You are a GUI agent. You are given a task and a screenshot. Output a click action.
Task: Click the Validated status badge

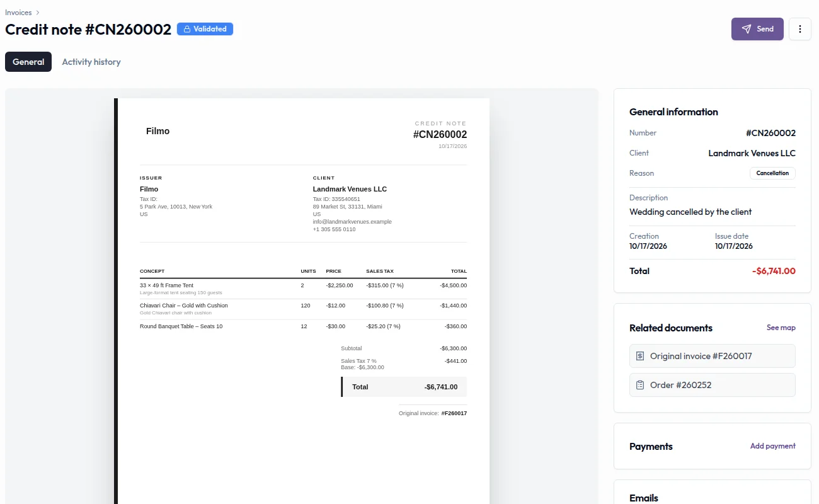coord(205,29)
